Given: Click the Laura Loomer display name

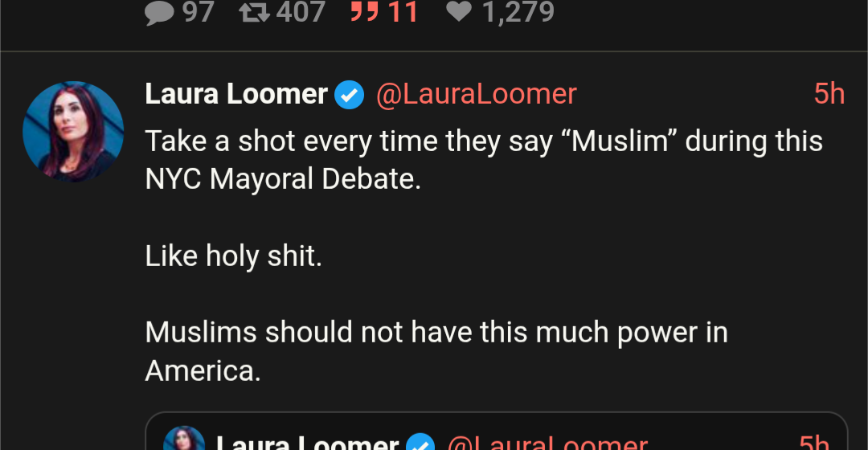Looking at the screenshot, I should pos(236,94).
